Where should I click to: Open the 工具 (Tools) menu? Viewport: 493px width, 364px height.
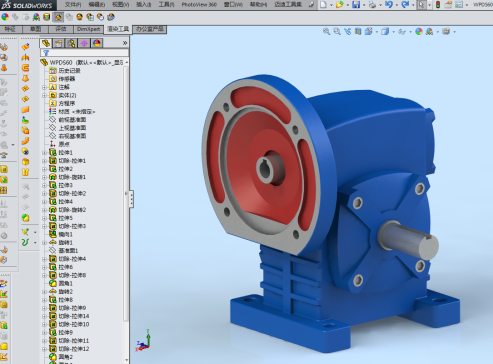(x=166, y=5)
